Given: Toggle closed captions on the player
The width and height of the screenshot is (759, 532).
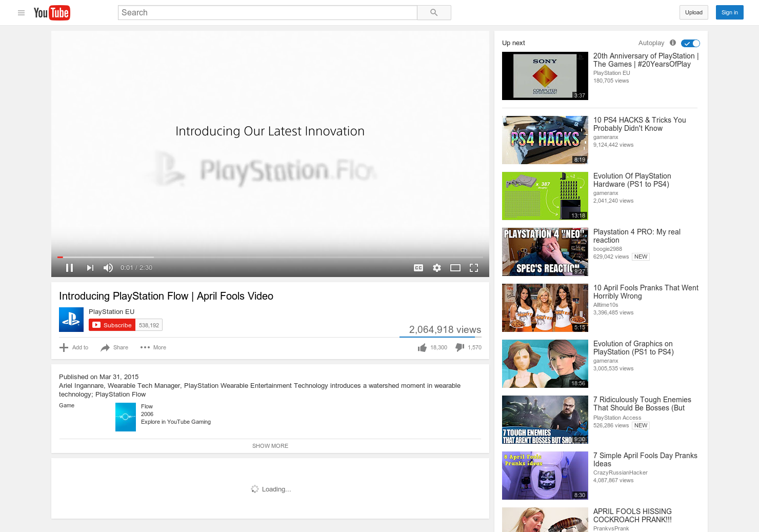Looking at the screenshot, I should click(x=418, y=268).
